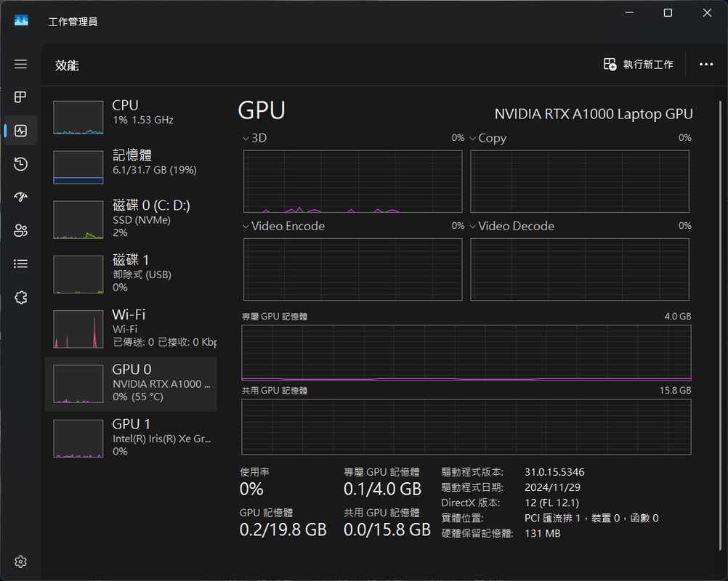The image size is (728, 581).
Task: Open the 3D engine dropdown
Action: coord(255,138)
